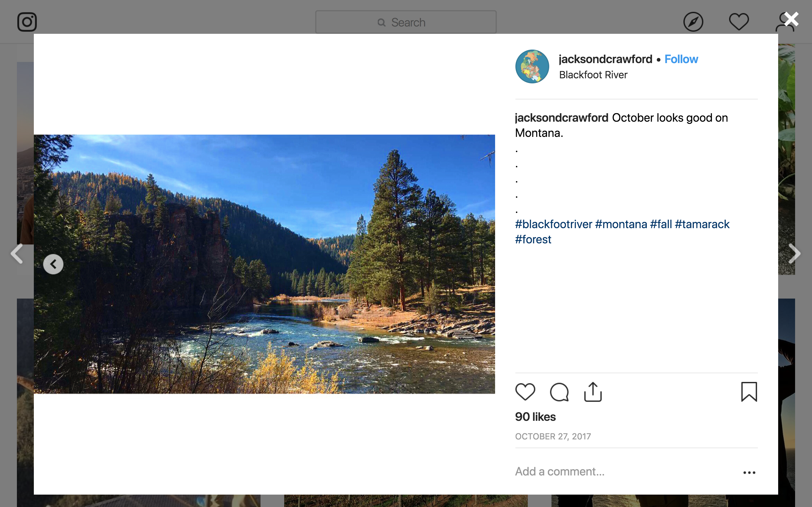
Task: Follow jacksondcrawford
Action: pyautogui.click(x=681, y=59)
